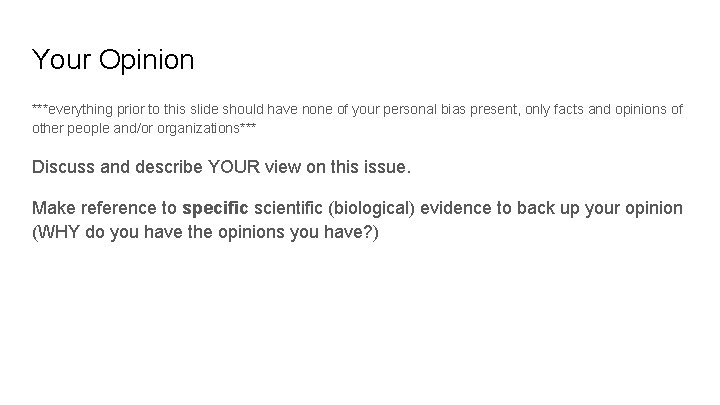720x405 pixels.
Task: Click the word '(biological)' in parentheses
Action: coord(371,208)
